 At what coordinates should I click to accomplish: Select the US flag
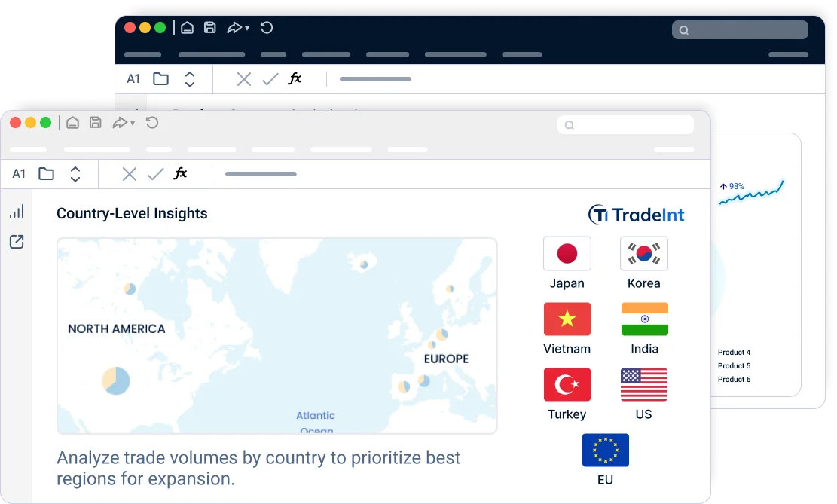tap(644, 384)
